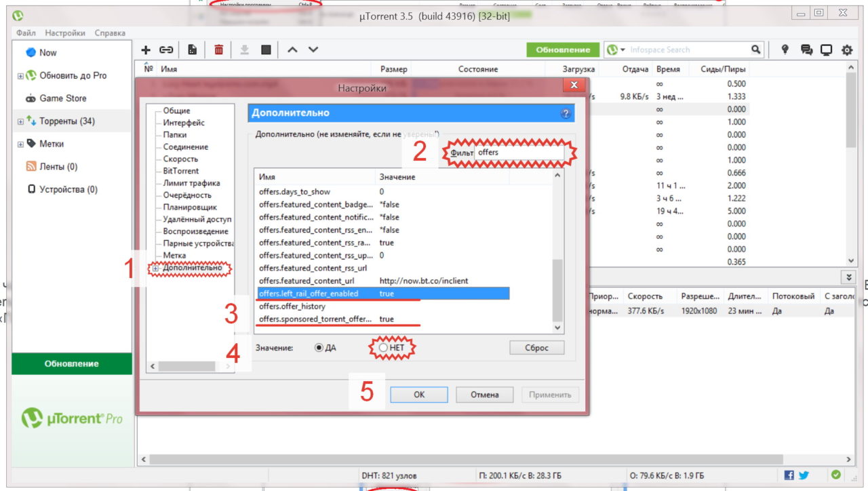This screenshot has height=491, width=868.
Task: Click the green checkmark network status icon
Action: pyautogui.click(x=836, y=475)
